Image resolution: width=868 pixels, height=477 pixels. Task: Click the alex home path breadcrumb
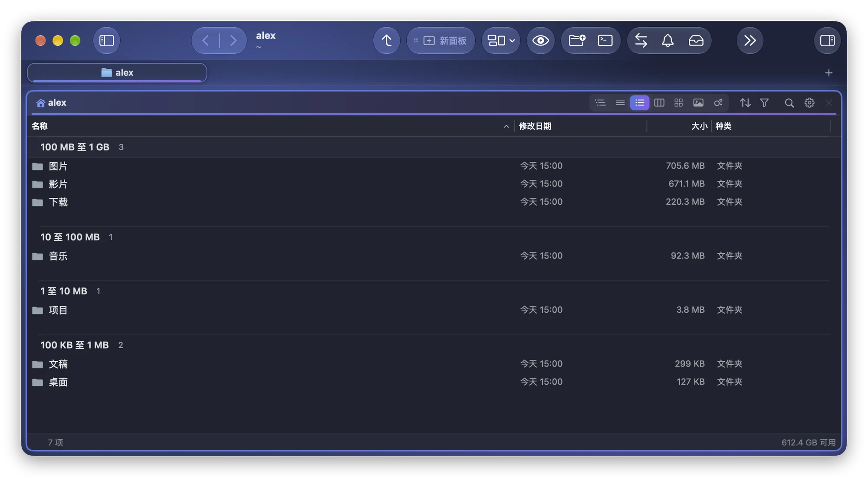pos(51,103)
